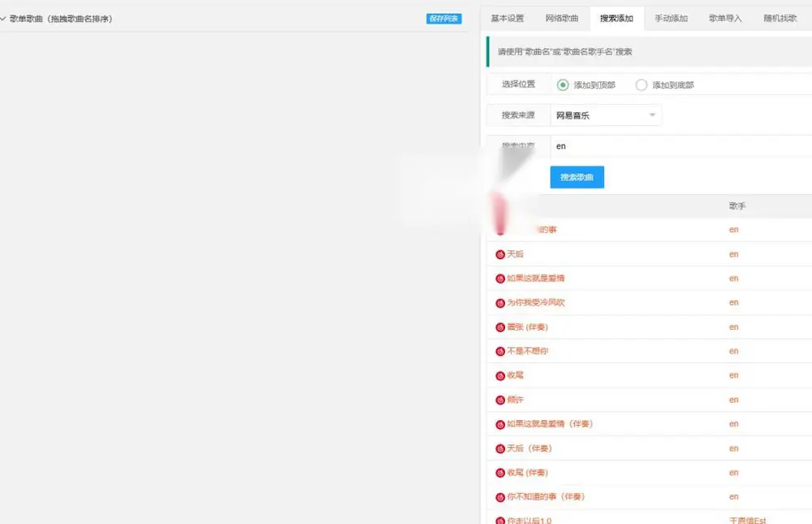Click singer en in 为你我受冷风吹 row

click(734, 303)
